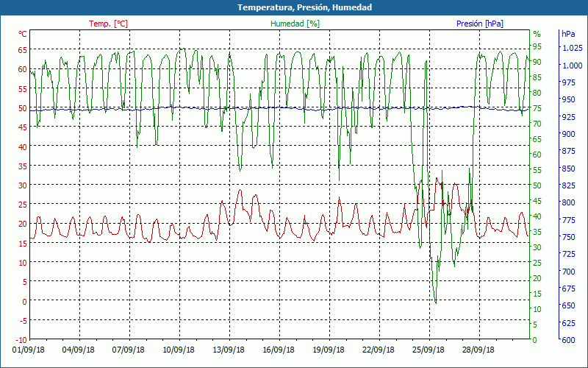Image resolution: width=588 pixels, height=368 pixels.
Task: Pick red temperature axis value 0
Action: click(25, 301)
